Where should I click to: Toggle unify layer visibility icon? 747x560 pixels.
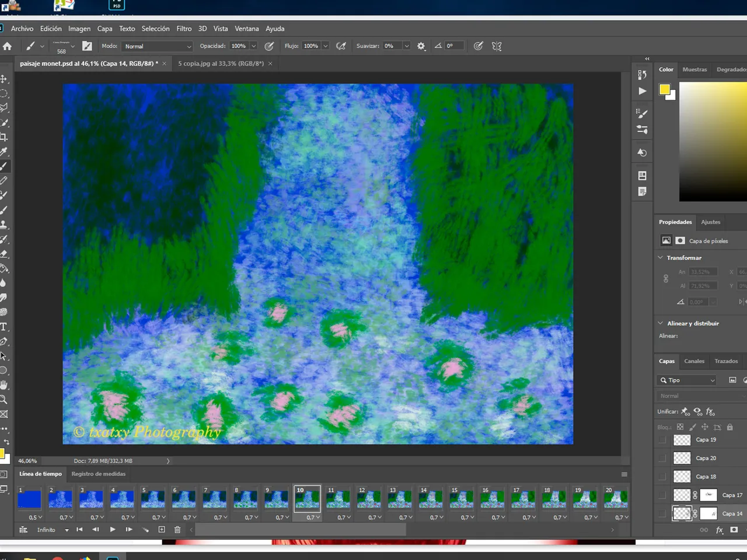[697, 411]
